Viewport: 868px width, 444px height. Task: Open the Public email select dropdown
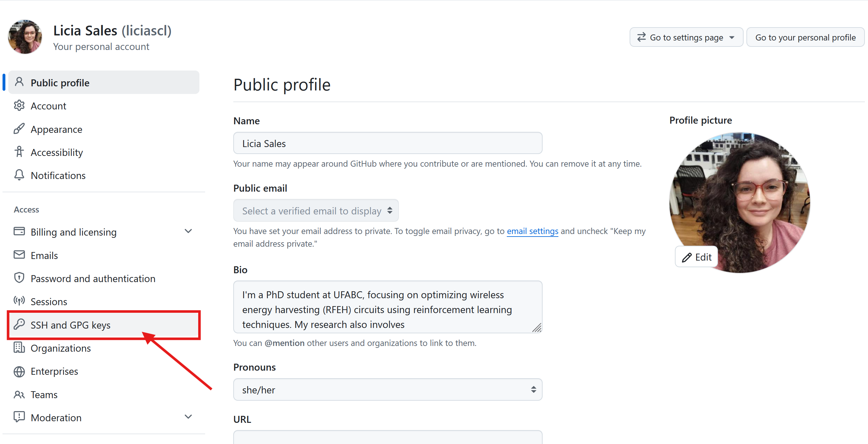316,211
